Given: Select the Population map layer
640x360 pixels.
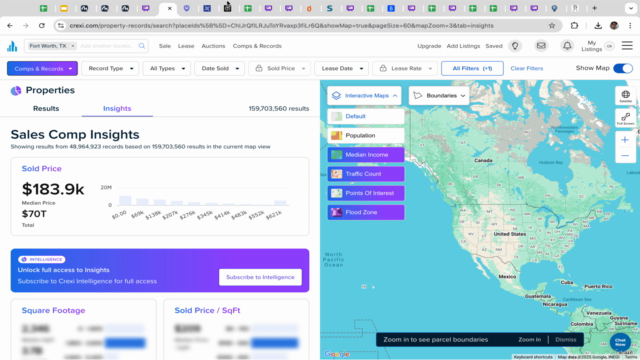Looking at the screenshot, I should (x=366, y=136).
